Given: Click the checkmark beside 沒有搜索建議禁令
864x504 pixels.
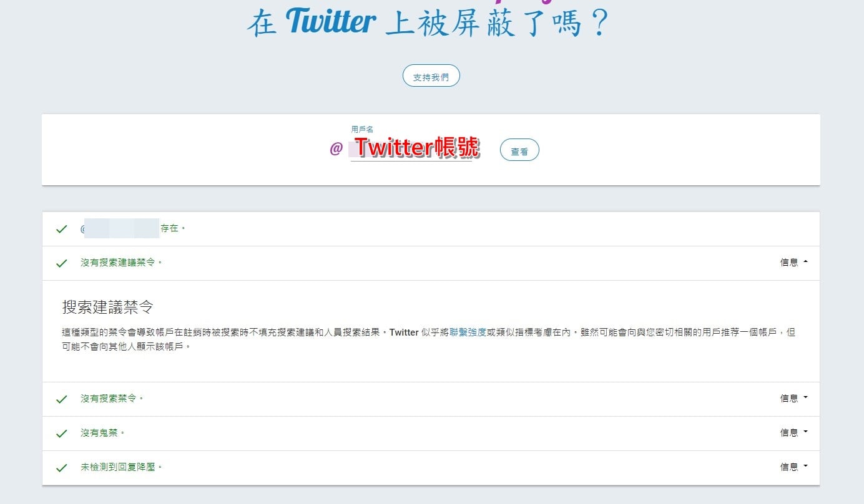Looking at the screenshot, I should pos(61,263).
